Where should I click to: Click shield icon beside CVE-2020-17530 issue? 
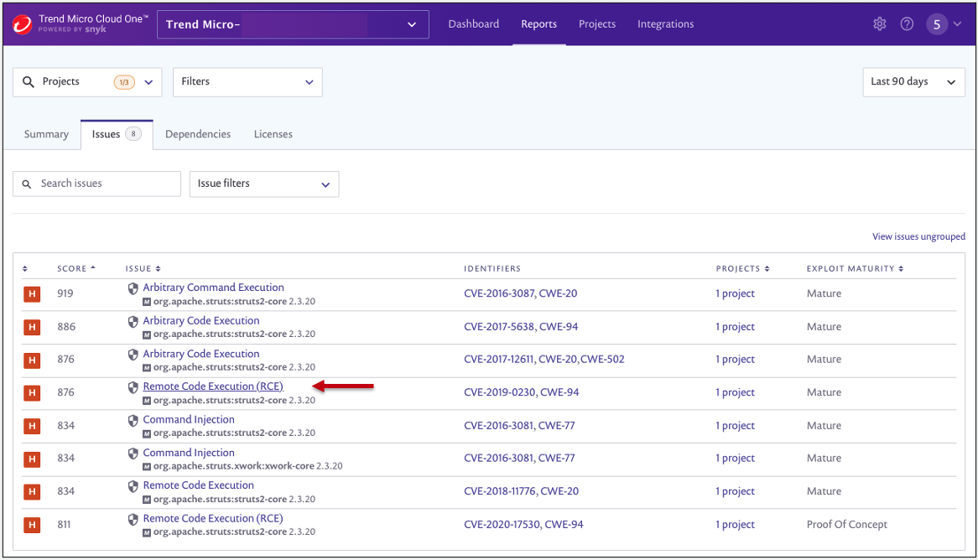click(x=133, y=519)
